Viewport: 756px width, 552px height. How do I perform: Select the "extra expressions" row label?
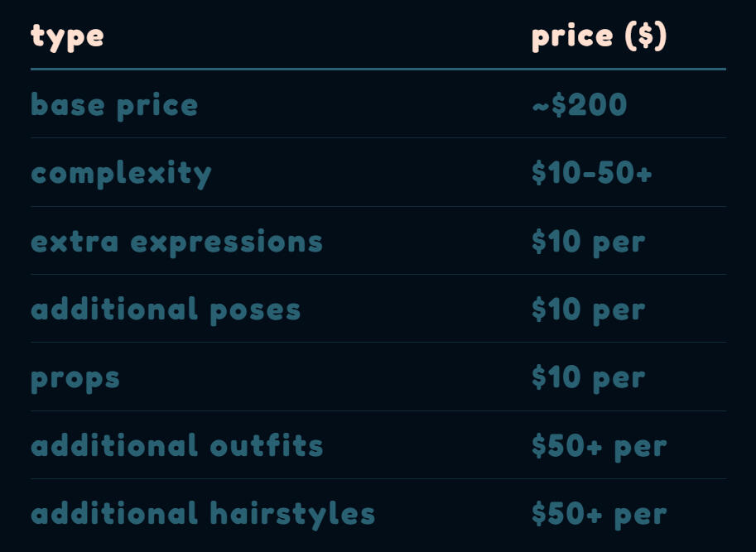click(176, 242)
